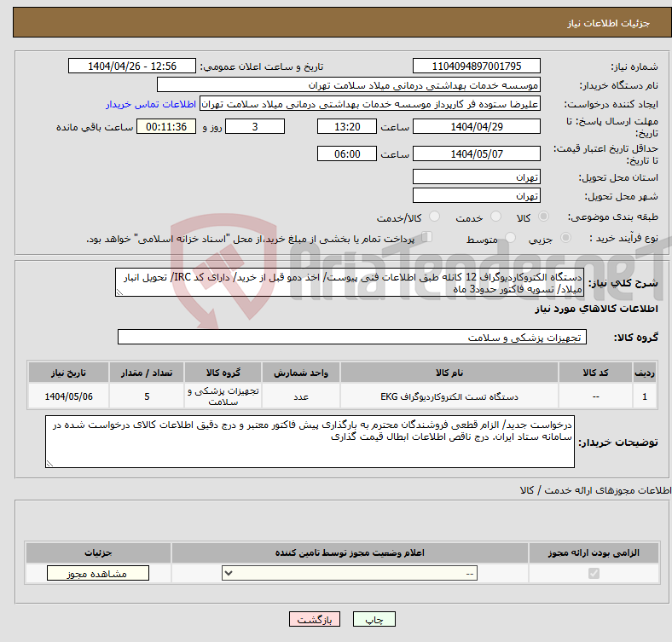The width and height of the screenshot is (672, 642).
Task: Click the announcement date field 1404/04/26 - 12:56
Action: 132,66
